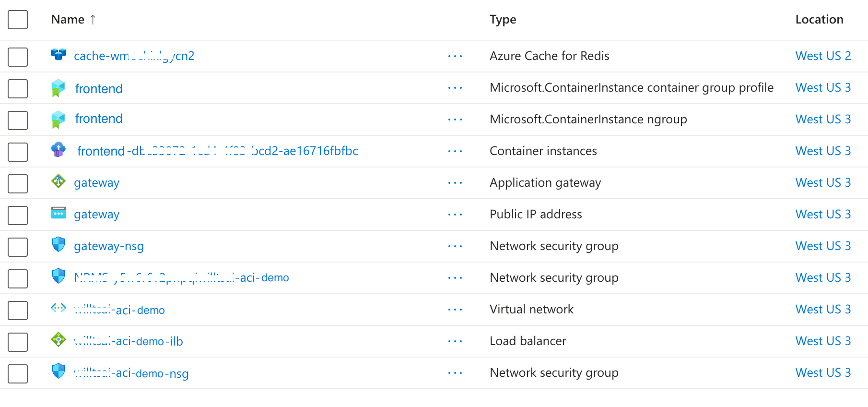The width and height of the screenshot is (868, 407).
Task: Select the Public IP address row checkbox
Action: pos(18,215)
